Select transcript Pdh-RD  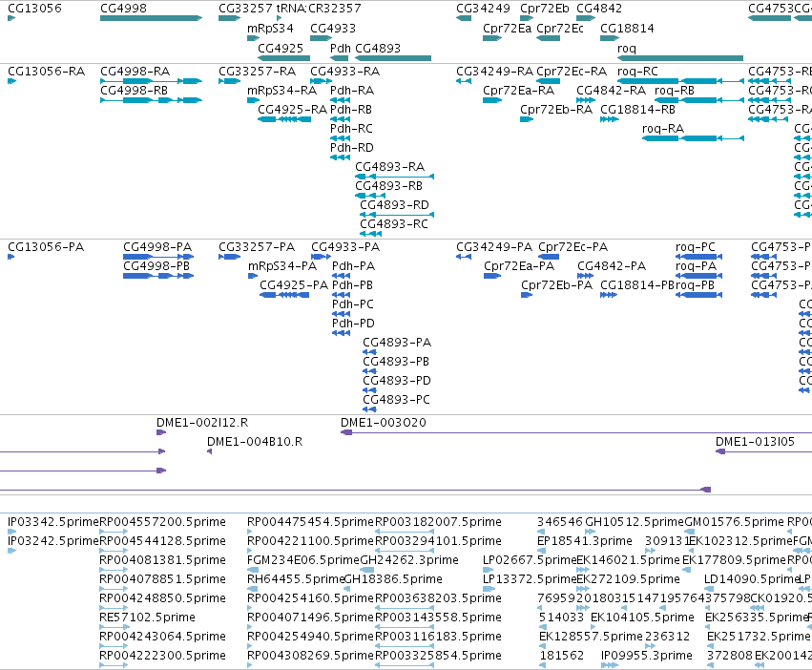(x=352, y=148)
